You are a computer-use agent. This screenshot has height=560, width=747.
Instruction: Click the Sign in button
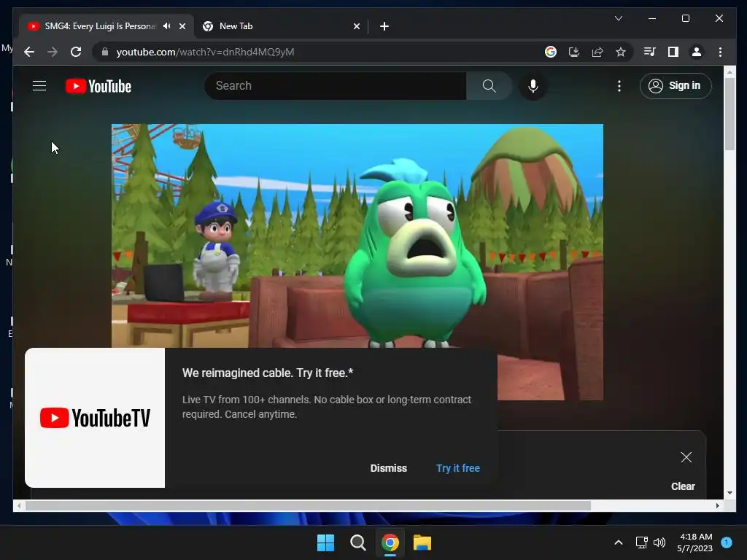[x=676, y=86]
